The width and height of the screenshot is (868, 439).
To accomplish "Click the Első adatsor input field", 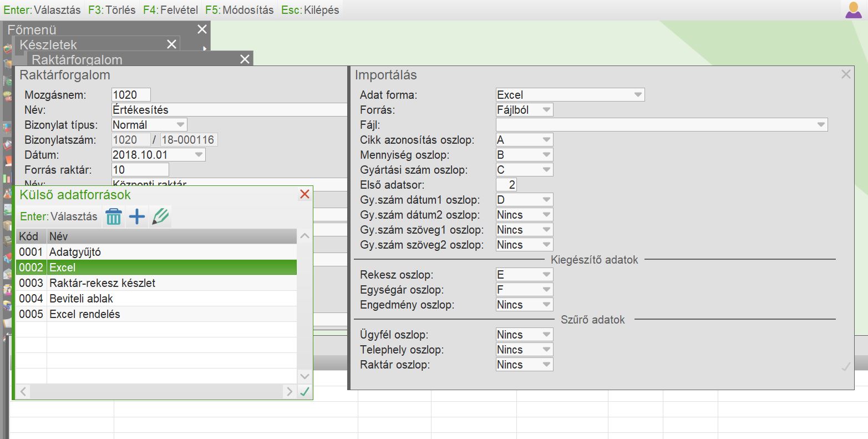I will (506, 185).
